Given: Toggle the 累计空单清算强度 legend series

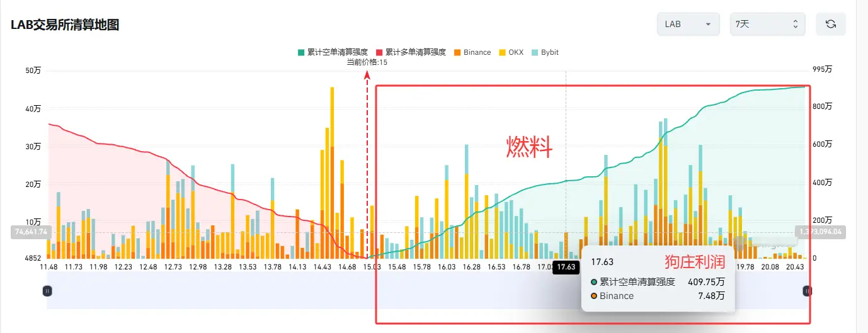Looking at the screenshot, I should click(x=333, y=52).
